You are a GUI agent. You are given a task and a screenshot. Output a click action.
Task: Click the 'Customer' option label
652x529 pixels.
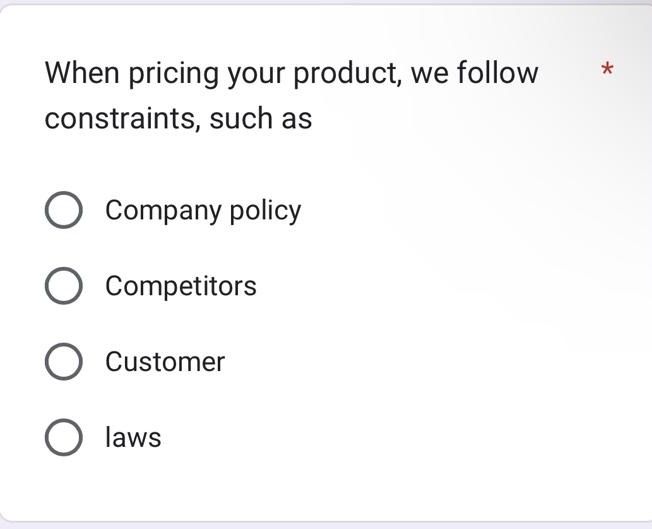tap(165, 362)
